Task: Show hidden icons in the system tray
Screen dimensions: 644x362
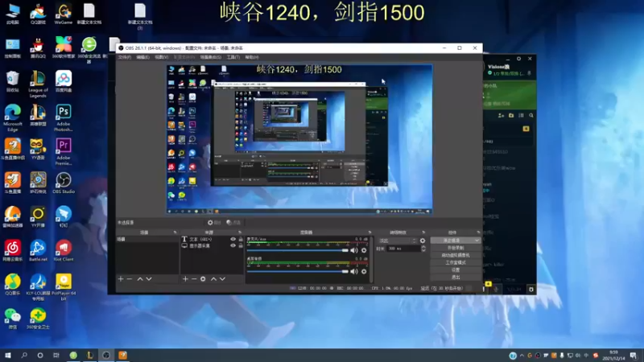Action: click(x=522, y=356)
